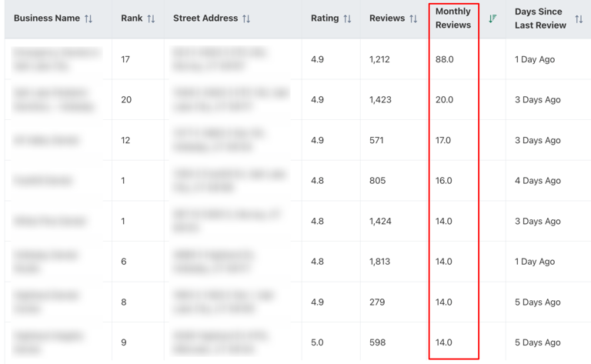Select rank 1 in the 805 reviews row

point(123,181)
